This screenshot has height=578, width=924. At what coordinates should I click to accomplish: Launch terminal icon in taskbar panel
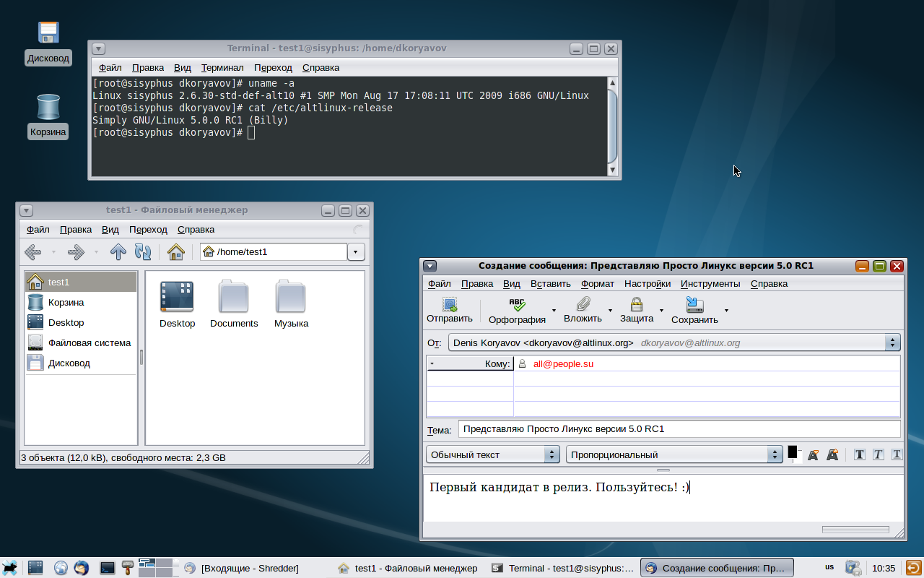(x=108, y=568)
